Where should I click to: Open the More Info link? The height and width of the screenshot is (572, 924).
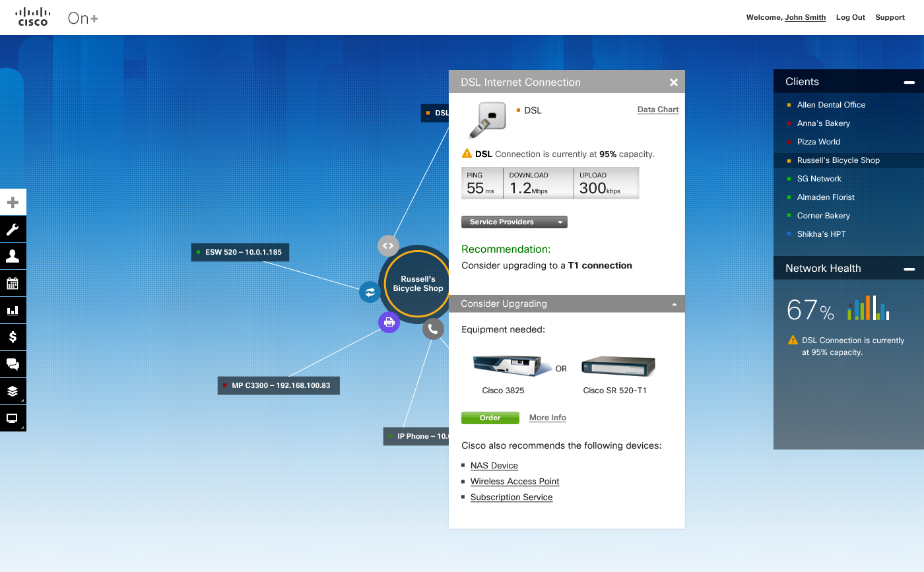pos(548,418)
